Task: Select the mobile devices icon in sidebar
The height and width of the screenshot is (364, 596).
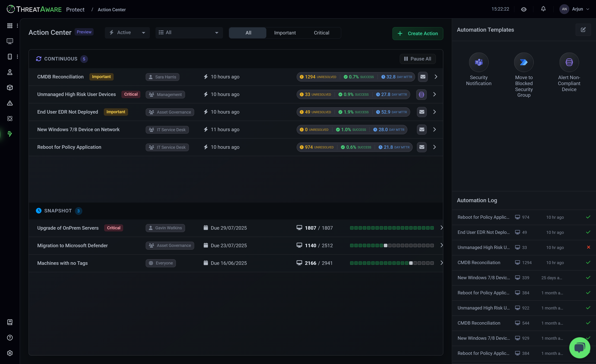Action: pos(10,56)
